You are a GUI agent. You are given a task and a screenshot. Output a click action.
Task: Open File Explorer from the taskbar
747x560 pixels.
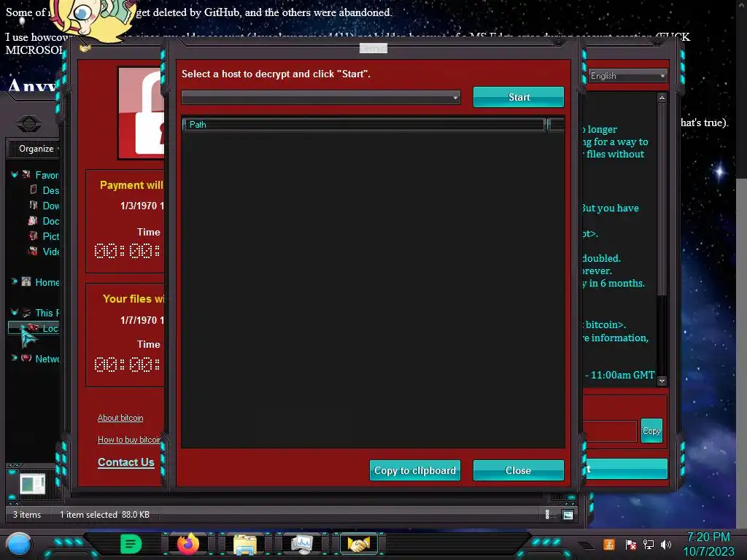[x=245, y=545]
